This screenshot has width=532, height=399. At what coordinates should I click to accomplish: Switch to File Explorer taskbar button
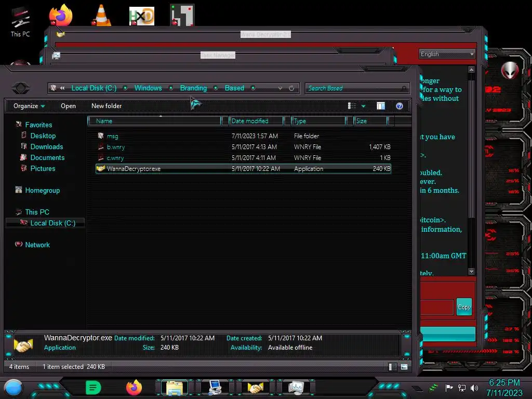tap(175, 388)
